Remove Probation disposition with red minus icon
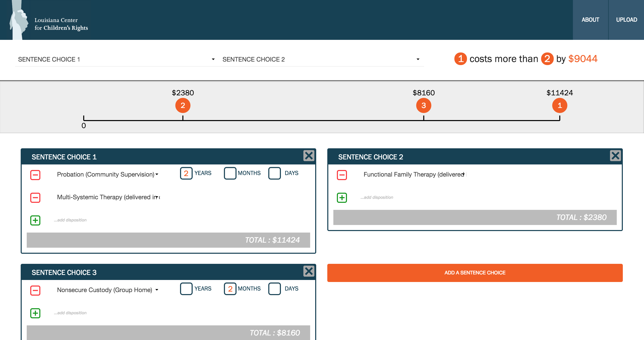Screen dimensions: 644x340 coord(35,175)
